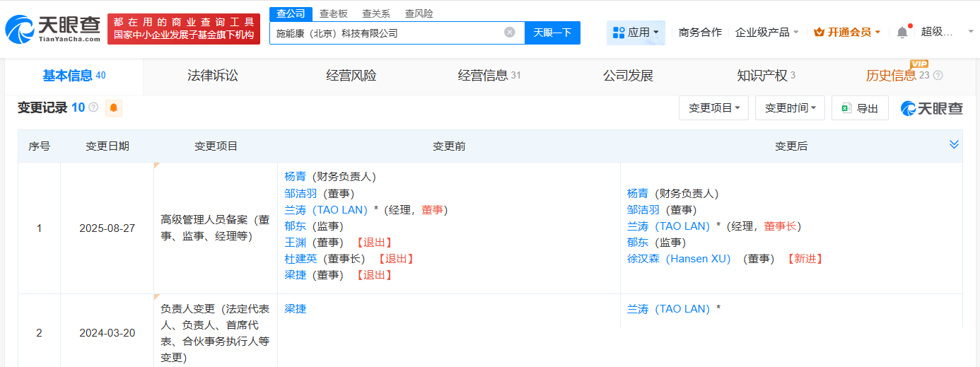The width and height of the screenshot is (980, 367).
Task: Click the orange bell beside 变更记录
Action: [113, 108]
